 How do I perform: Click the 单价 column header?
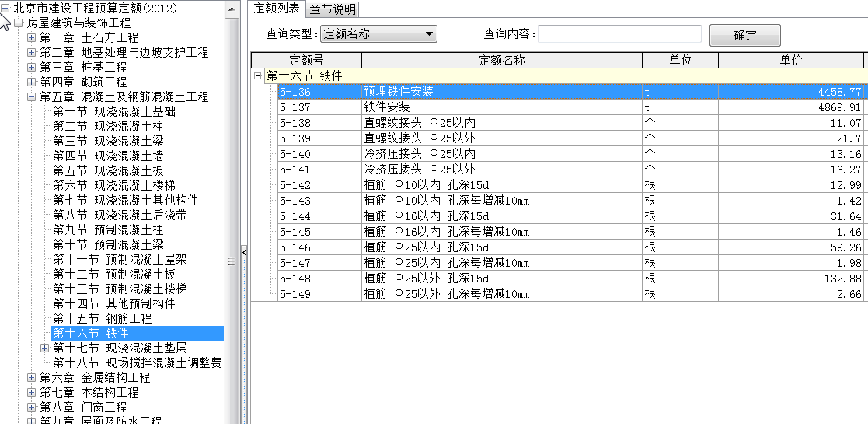click(x=791, y=61)
